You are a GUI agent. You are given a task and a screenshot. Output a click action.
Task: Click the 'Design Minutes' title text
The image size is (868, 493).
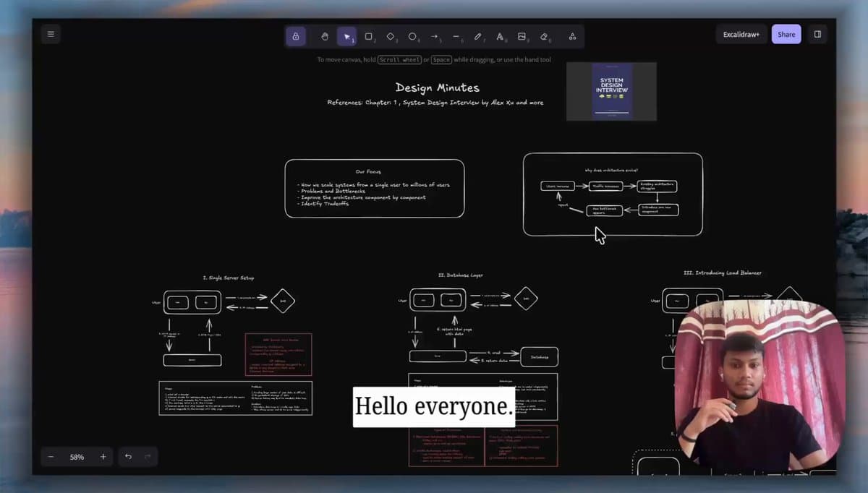[437, 87]
